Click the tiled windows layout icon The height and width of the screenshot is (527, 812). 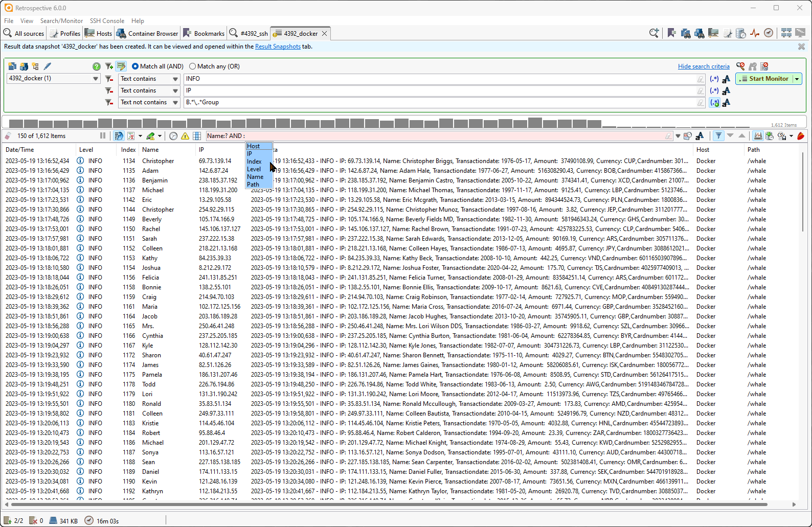pos(786,33)
